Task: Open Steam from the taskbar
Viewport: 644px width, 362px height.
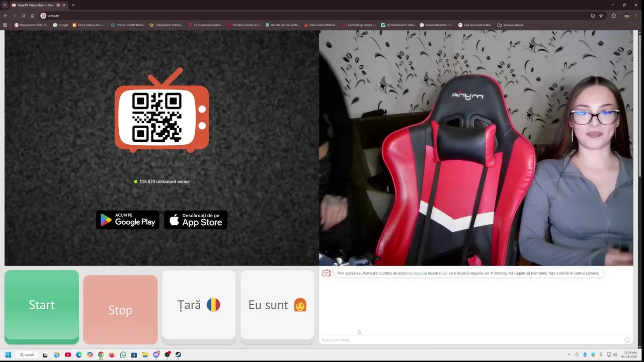Action: point(178,354)
